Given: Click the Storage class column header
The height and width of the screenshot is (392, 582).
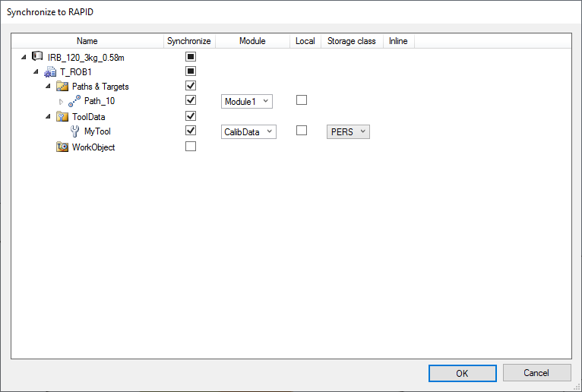Looking at the screenshot, I should [351, 41].
